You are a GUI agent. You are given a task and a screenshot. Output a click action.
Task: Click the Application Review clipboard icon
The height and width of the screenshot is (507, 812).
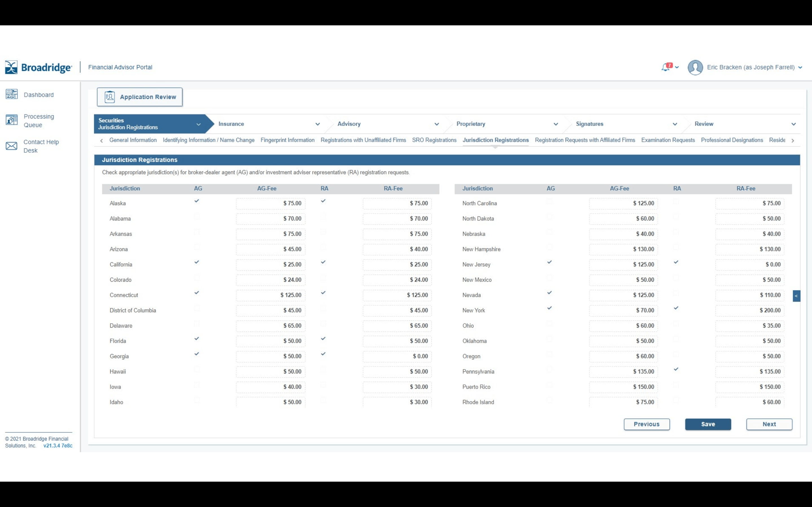pos(109,97)
